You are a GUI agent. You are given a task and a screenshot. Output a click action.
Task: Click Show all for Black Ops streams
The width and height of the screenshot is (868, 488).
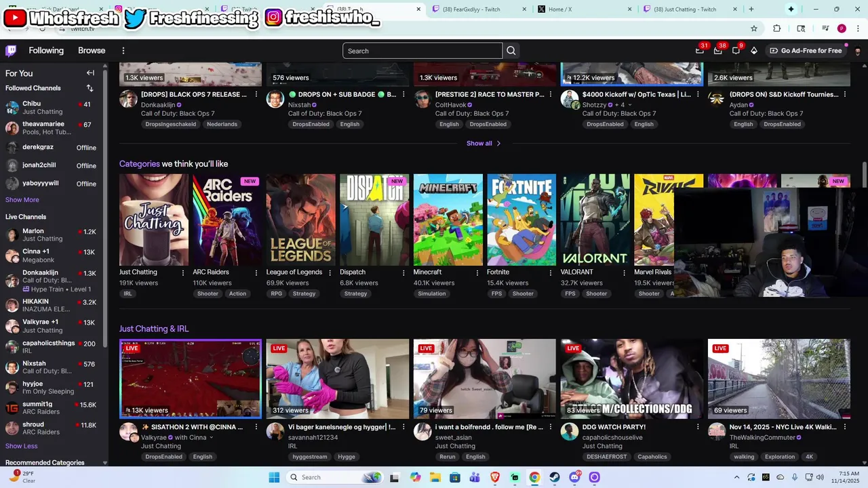pos(484,143)
